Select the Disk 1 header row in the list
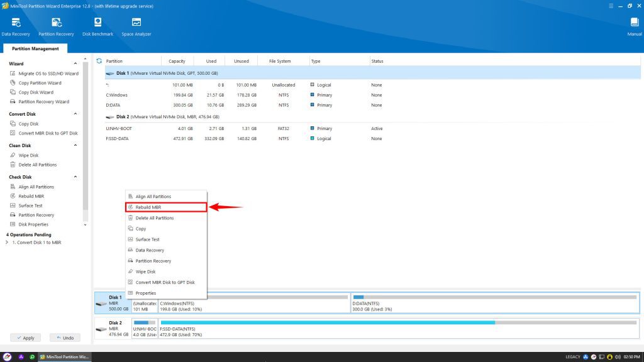Screen dimensions: 644x362 pyautogui.click(x=372, y=73)
